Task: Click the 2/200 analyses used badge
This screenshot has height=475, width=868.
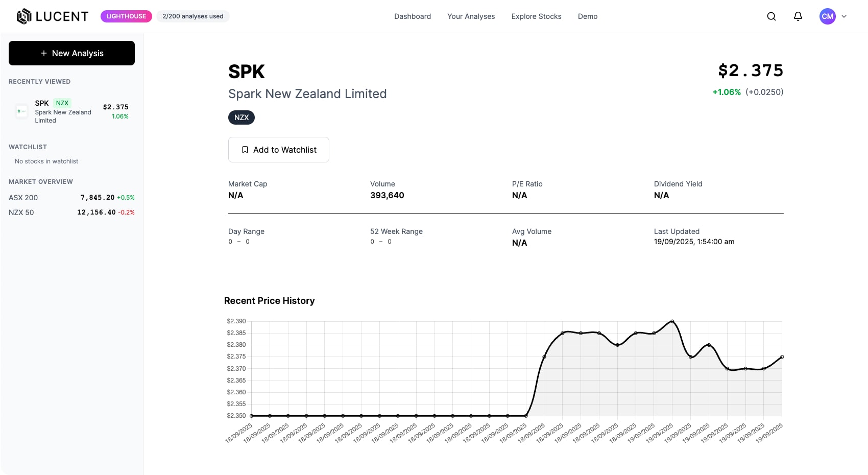Action: (x=193, y=16)
